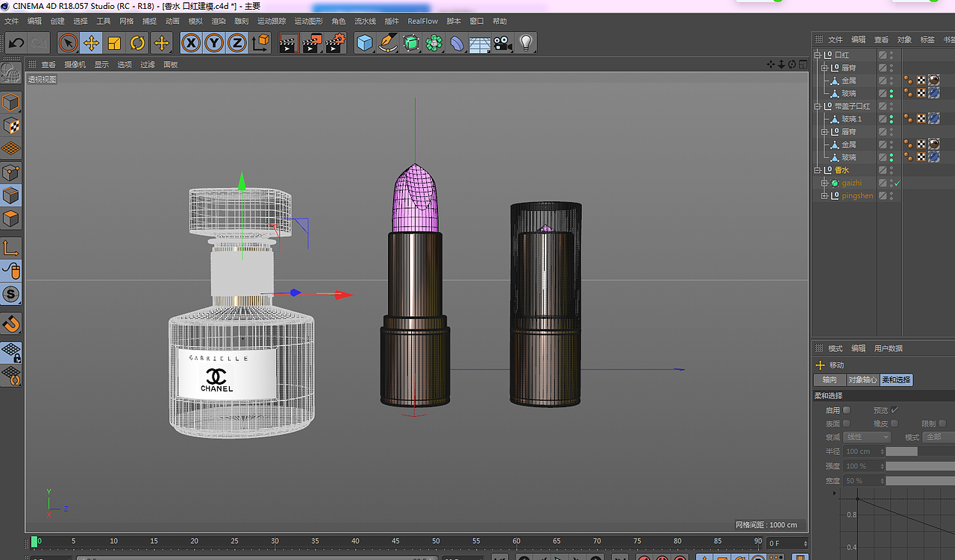Select Polygons mode in left sidebar
The height and width of the screenshot is (560, 955).
click(x=11, y=218)
